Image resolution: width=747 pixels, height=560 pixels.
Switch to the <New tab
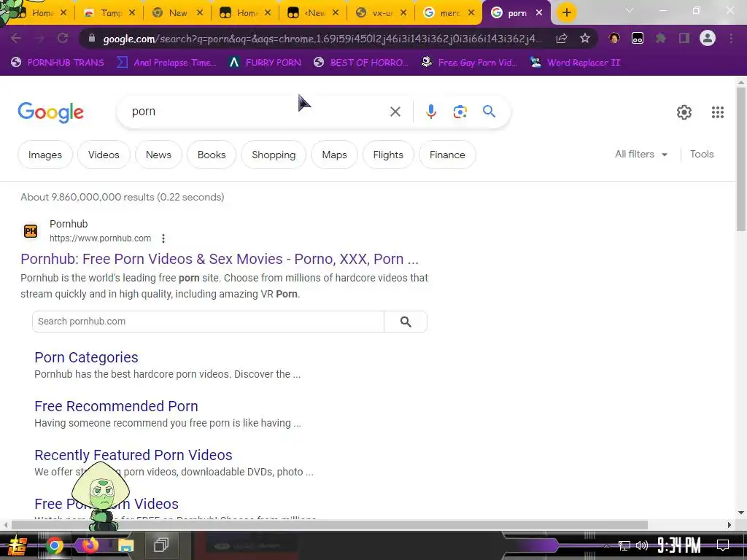click(314, 13)
